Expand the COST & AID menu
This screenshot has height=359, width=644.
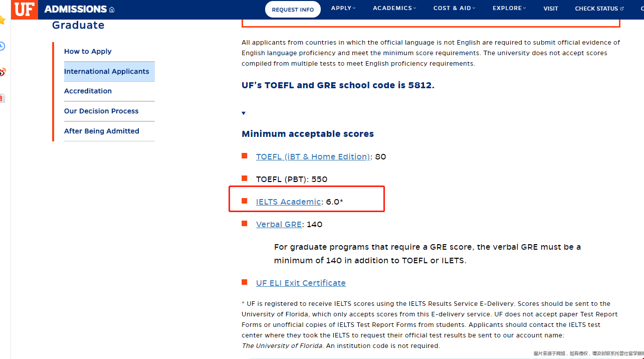455,8
